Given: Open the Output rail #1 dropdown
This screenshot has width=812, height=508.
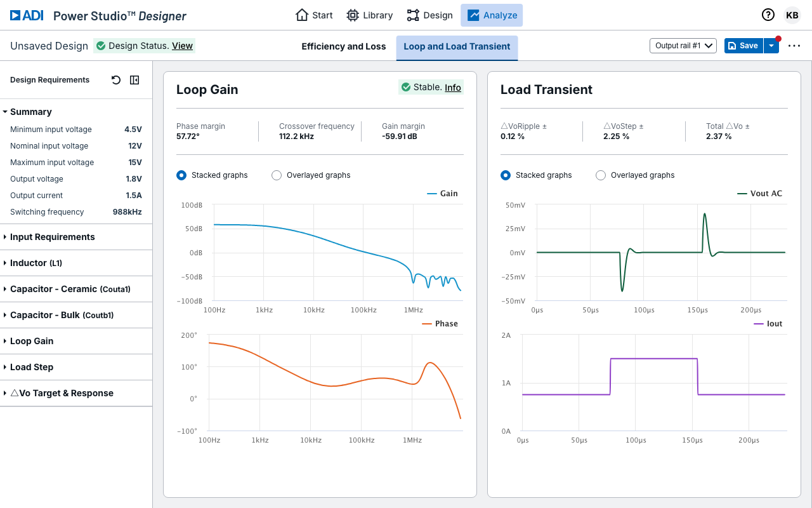Looking at the screenshot, I should [683, 46].
